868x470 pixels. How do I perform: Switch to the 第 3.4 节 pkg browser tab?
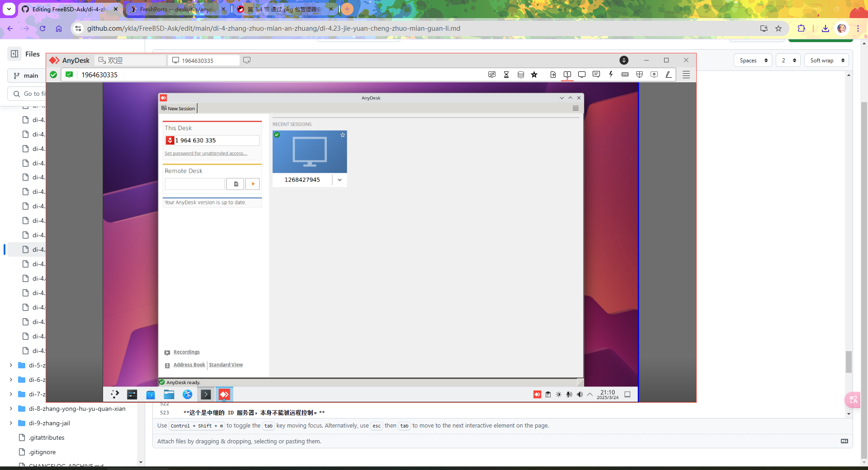tap(285, 9)
